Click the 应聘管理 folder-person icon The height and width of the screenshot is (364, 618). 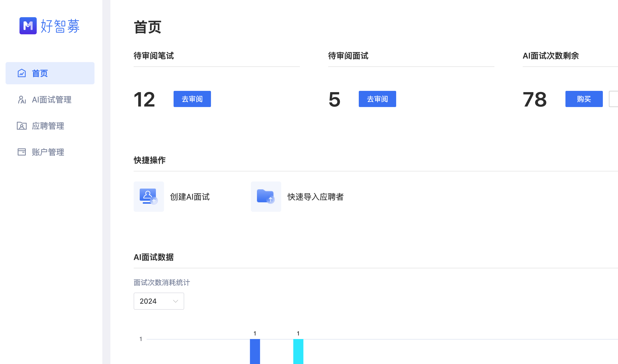(22, 126)
